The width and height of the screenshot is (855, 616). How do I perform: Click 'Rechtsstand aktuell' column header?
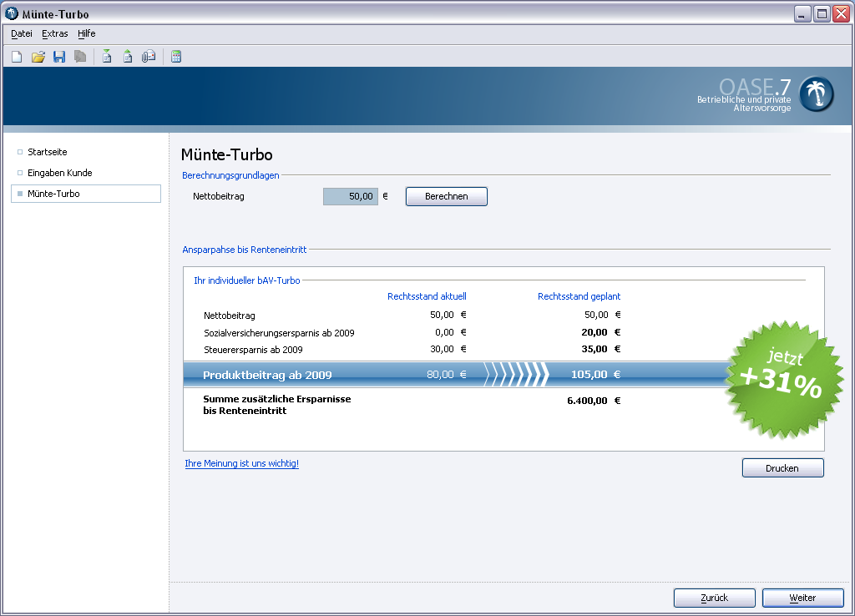pos(427,296)
